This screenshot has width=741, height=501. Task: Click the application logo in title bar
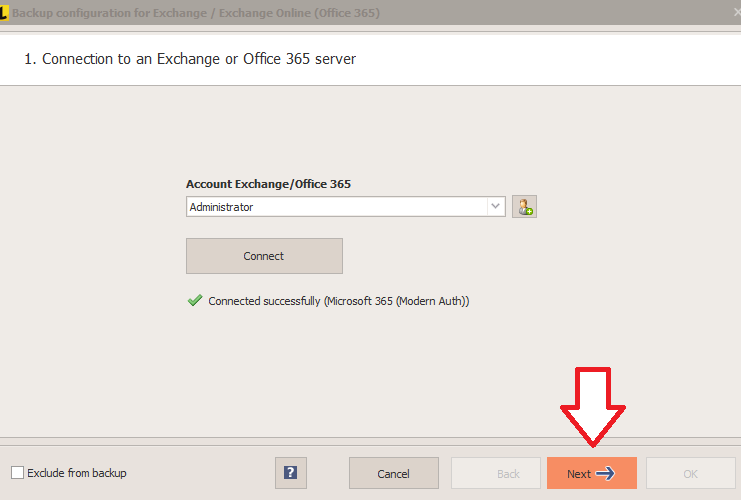coord(3,13)
